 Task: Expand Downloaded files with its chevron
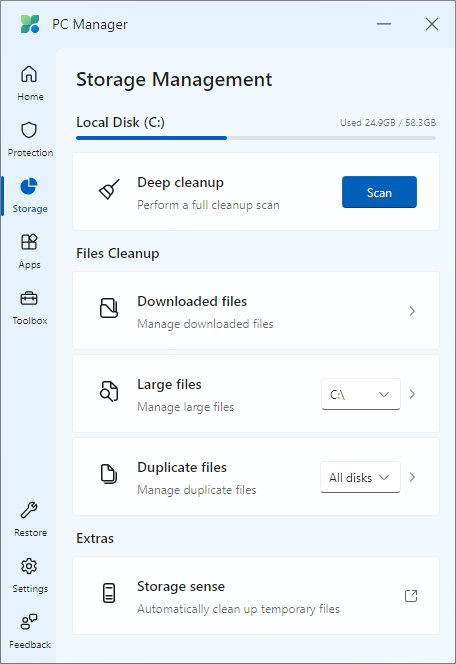pos(412,311)
